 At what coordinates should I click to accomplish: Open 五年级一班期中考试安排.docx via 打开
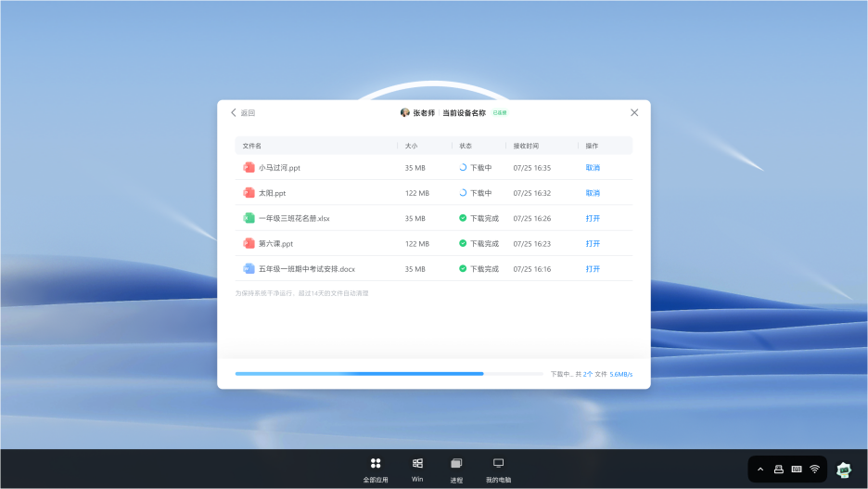pos(593,268)
